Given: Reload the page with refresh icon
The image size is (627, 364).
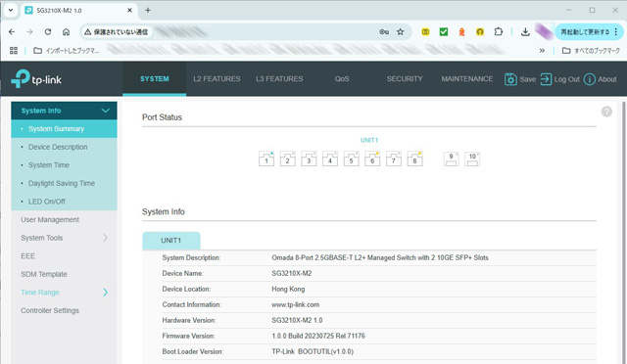Looking at the screenshot, I should 48,32.
